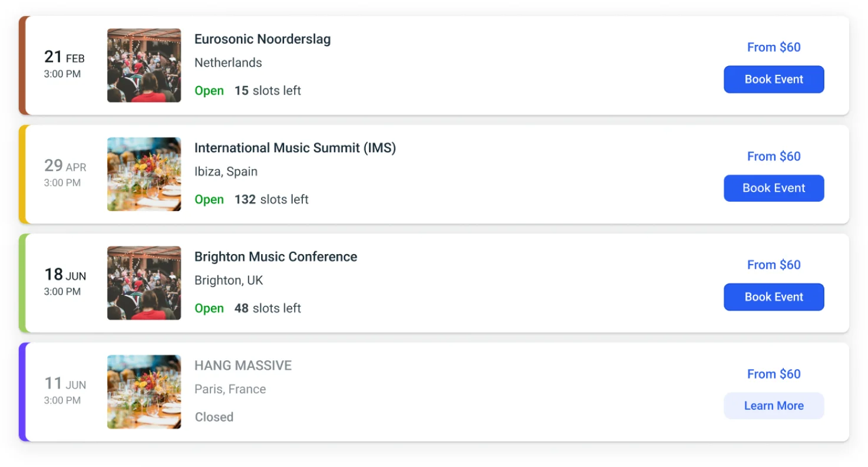Viewport: 868px width, 467px height.
Task: Click the Ibiza, Spain location text
Action: coord(226,171)
